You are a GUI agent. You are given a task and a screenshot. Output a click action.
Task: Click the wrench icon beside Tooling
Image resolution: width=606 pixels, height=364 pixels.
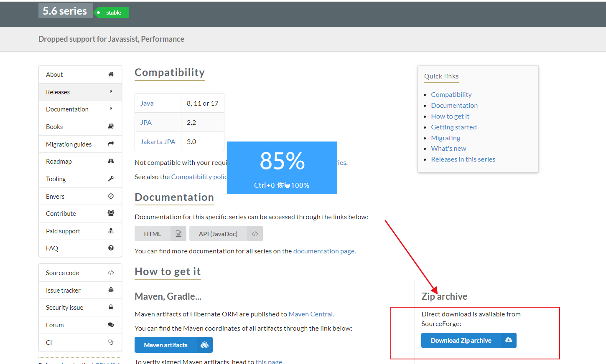(111, 179)
